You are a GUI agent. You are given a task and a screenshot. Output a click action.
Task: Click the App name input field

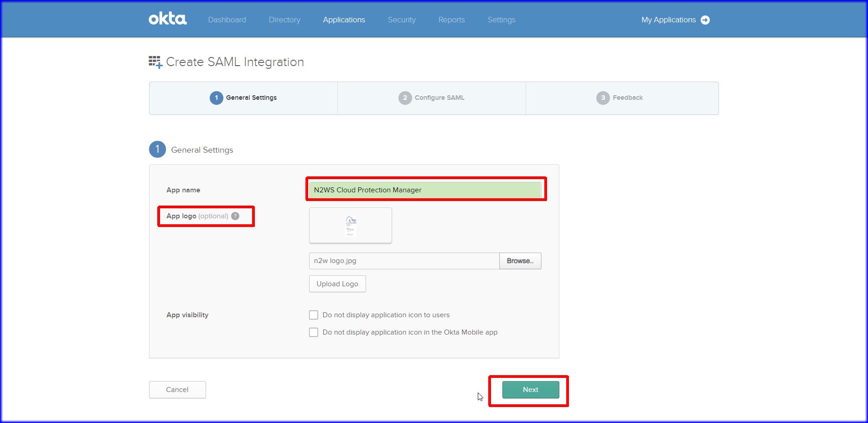tap(425, 190)
